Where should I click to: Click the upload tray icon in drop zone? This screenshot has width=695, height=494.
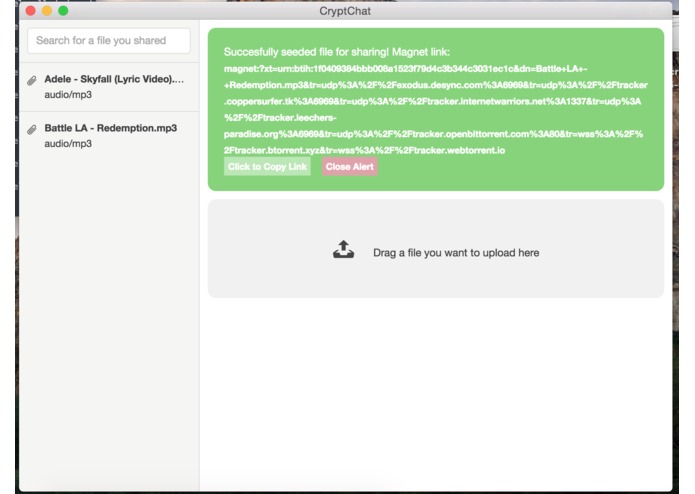pos(344,249)
